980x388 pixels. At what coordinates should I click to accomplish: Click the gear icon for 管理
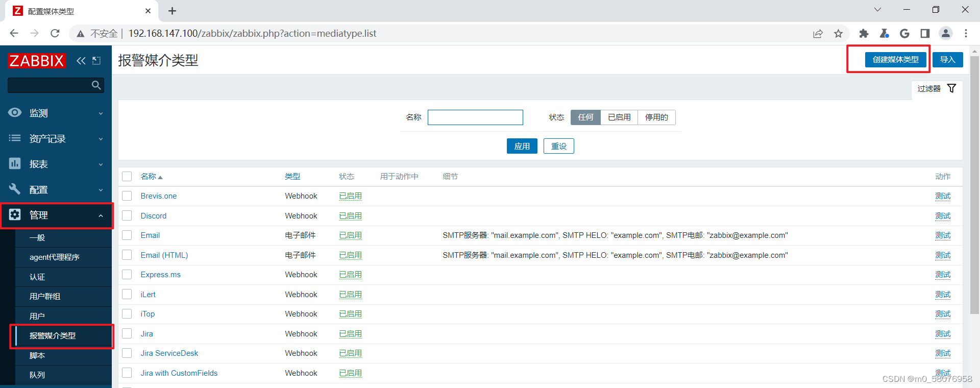(15, 214)
